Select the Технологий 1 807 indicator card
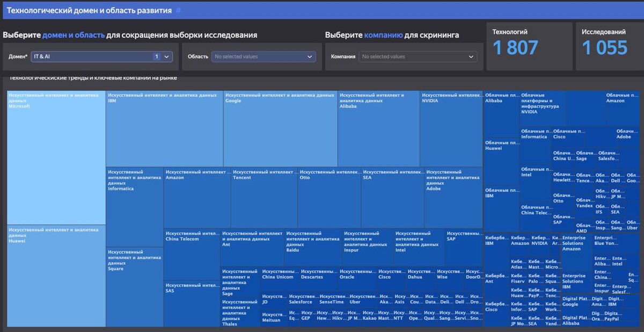 530,46
